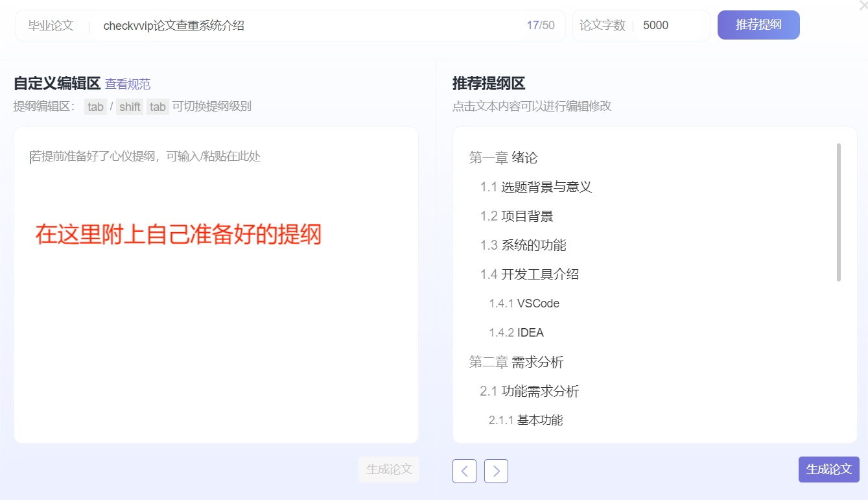Close the dialog with the X in corner
This screenshot has width=868, height=500.
coord(863,5)
